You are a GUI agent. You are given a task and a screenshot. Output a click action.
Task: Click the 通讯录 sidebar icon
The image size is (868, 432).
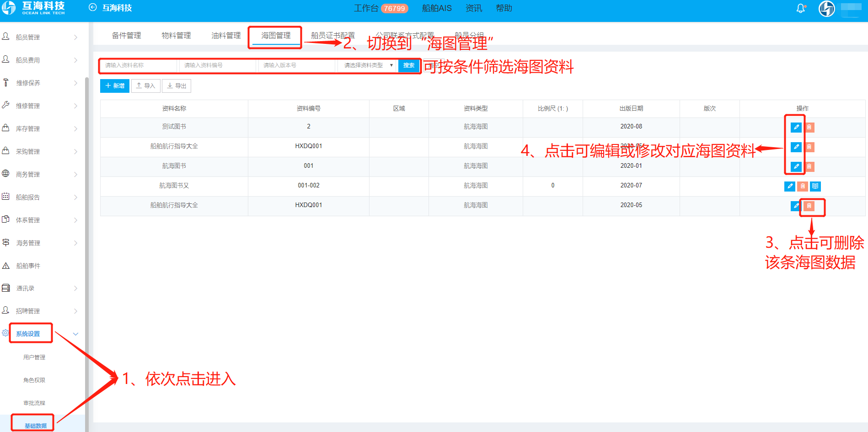click(x=6, y=288)
